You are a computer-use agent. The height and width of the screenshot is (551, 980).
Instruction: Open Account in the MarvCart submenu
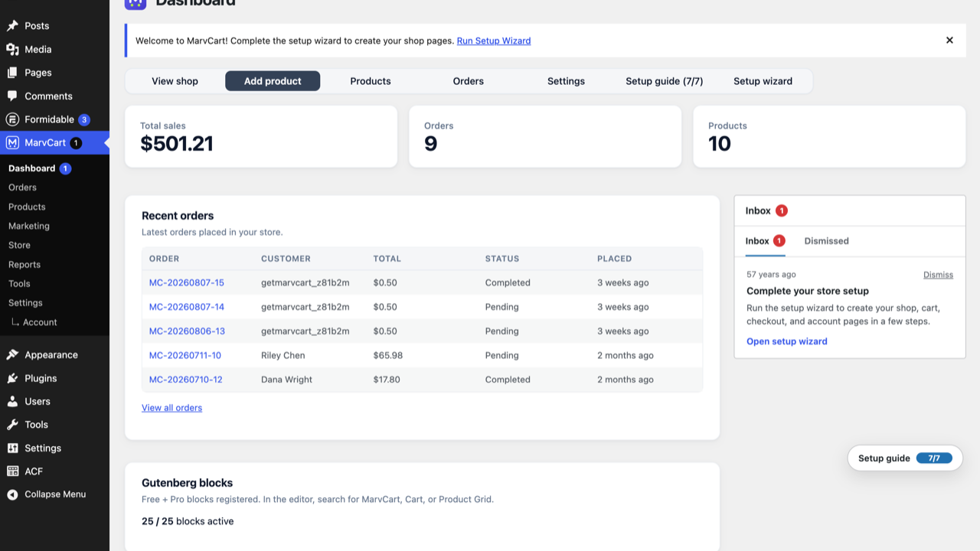(40, 322)
